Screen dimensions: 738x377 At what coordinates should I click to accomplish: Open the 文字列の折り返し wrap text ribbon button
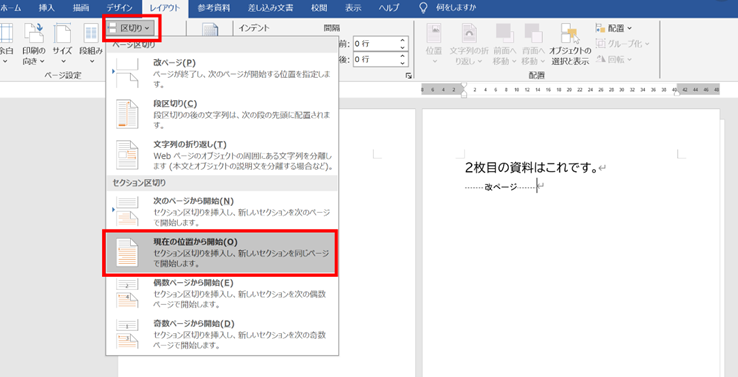click(469, 44)
